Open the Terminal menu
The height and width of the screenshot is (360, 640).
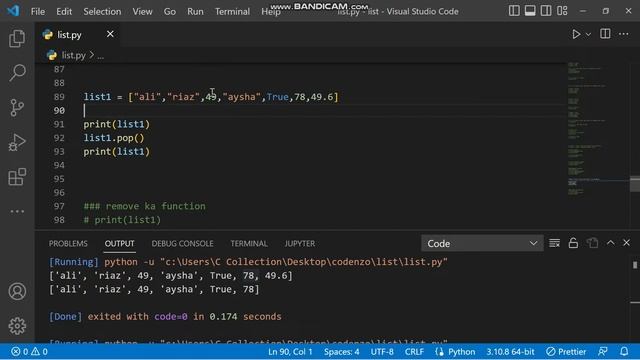(x=232, y=11)
